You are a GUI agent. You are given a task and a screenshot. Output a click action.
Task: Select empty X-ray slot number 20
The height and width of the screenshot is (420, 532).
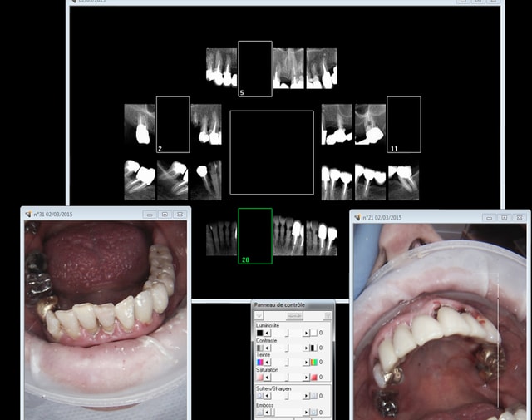click(x=255, y=235)
